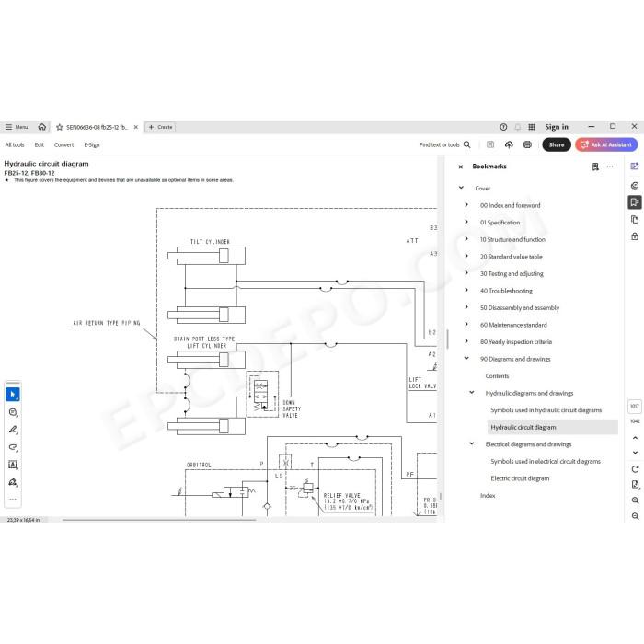This screenshot has width=644, height=644.
Task: Collapse the 90 Diagrams and drawings bookmark
Action: [x=466, y=358]
